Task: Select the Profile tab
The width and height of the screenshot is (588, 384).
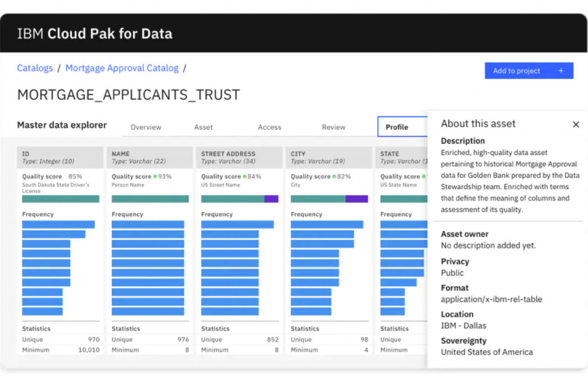Action: pyautogui.click(x=402, y=127)
